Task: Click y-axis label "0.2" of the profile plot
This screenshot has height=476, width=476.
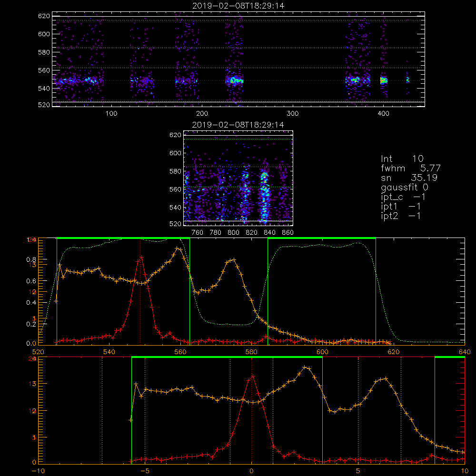Action: click(x=31, y=324)
